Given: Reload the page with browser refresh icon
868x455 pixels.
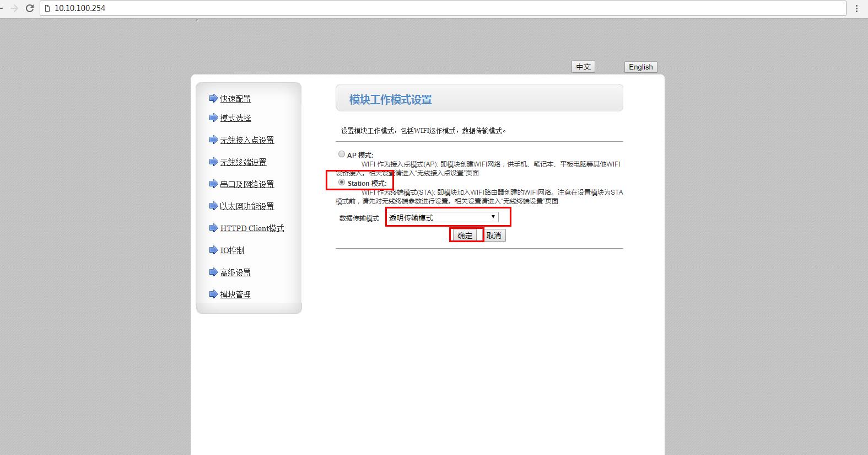Looking at the screenshot, I should (30, 8).
